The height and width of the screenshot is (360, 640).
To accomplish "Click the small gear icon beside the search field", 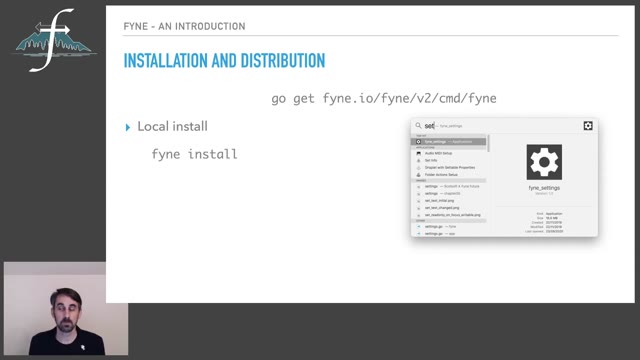I will click(x=588, y=126).
